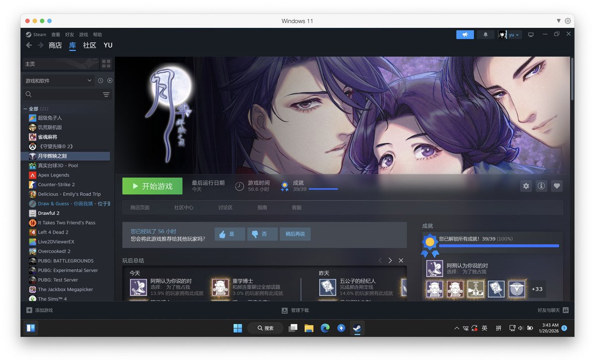
Task: Select The Jackbox Megapicker entry
Action: [68, 290]
